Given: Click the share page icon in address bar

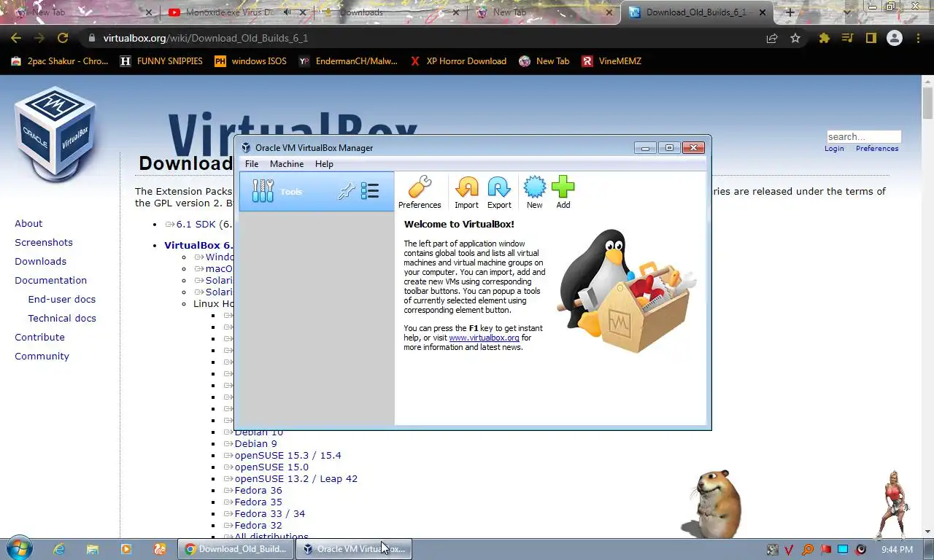Looking at the screenshot, I should (772, 38).
